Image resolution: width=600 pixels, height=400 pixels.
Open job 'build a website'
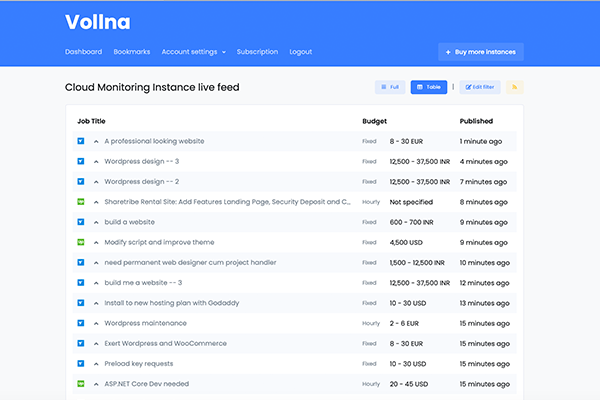[129, 222]
